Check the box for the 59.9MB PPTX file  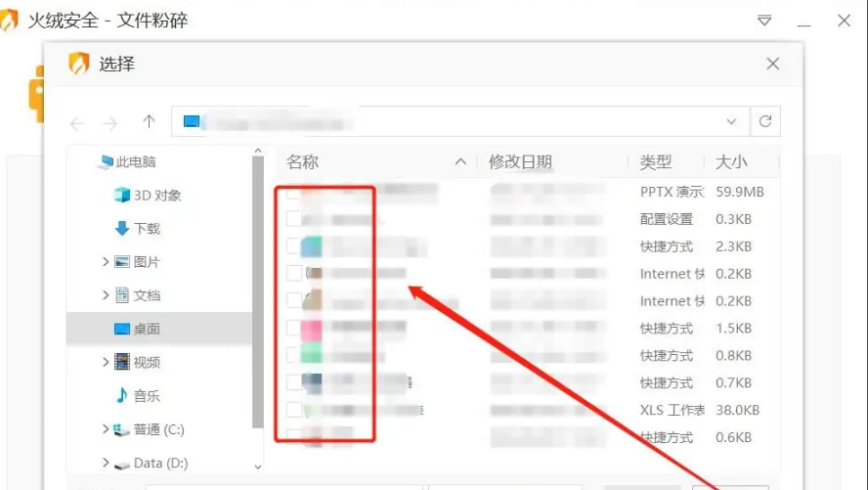click(x=294, y=192)
